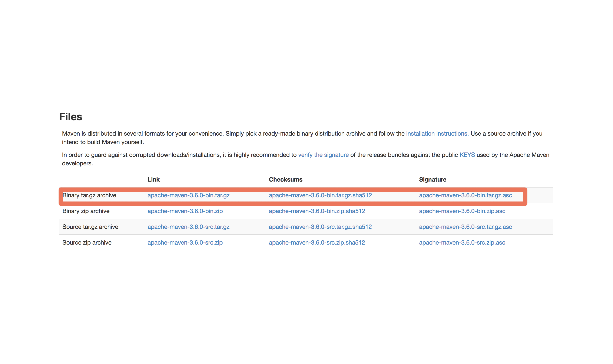Follow the verify the signature link
Screen dimensions: 613x364
click(x=323, y=155)
